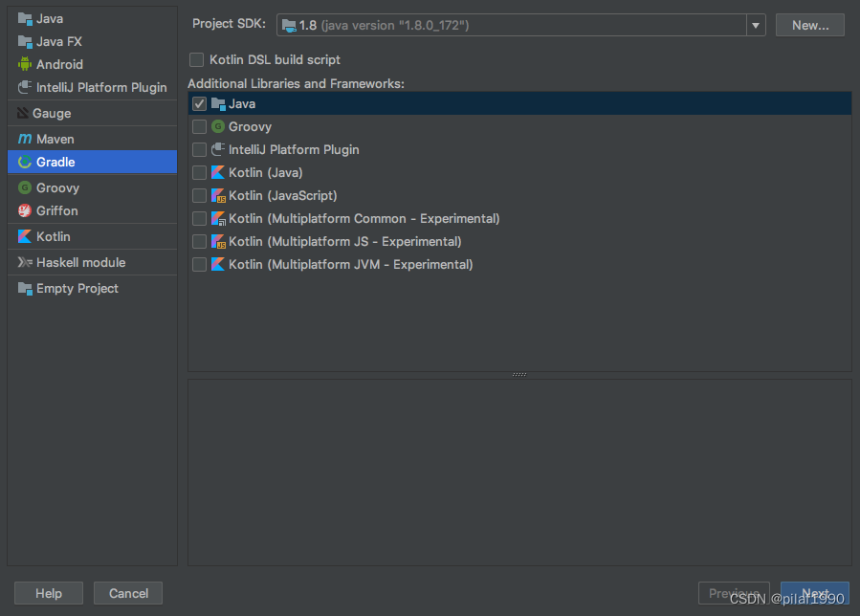
Task: Click the SDK folder icon in combo box
Action: tap(289, 25)
